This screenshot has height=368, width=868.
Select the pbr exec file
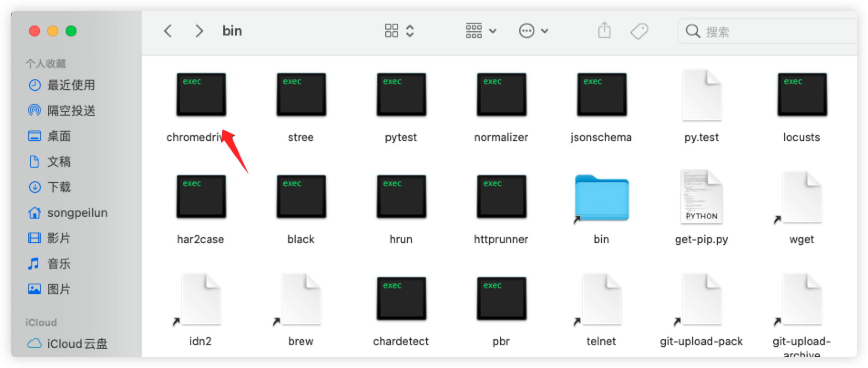501,298
